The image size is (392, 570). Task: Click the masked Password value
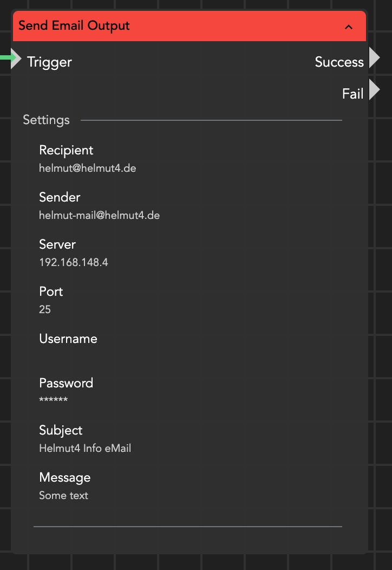(x=53, y=401)
